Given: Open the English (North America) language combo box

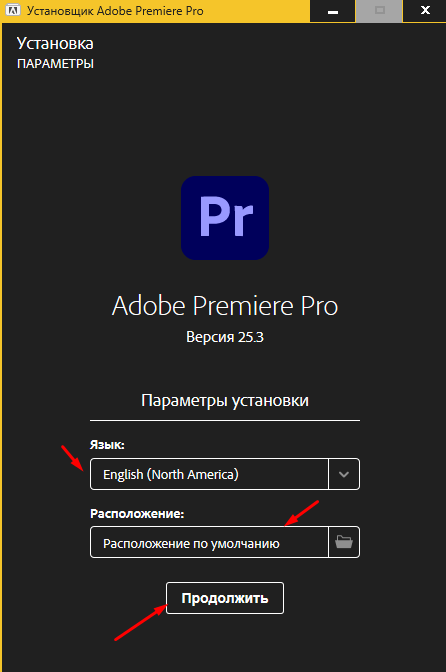Looking at the screenshot, I should coord(225,474).
